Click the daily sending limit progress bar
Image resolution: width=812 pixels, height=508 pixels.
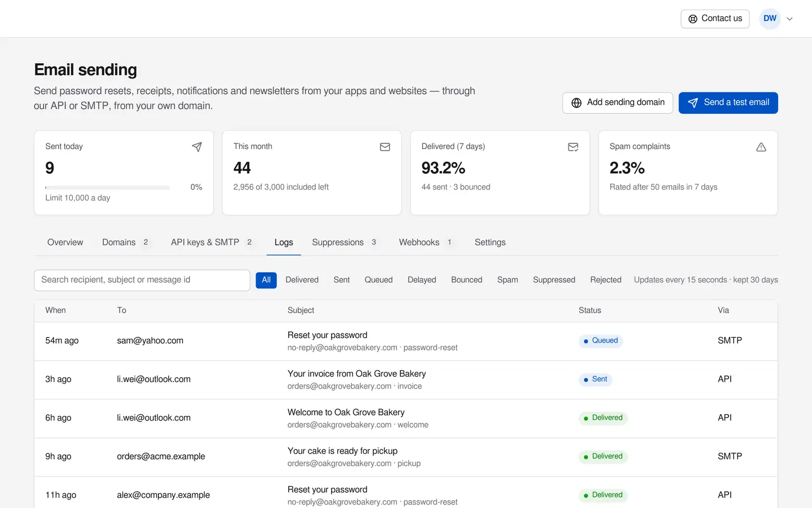(108, 187)
